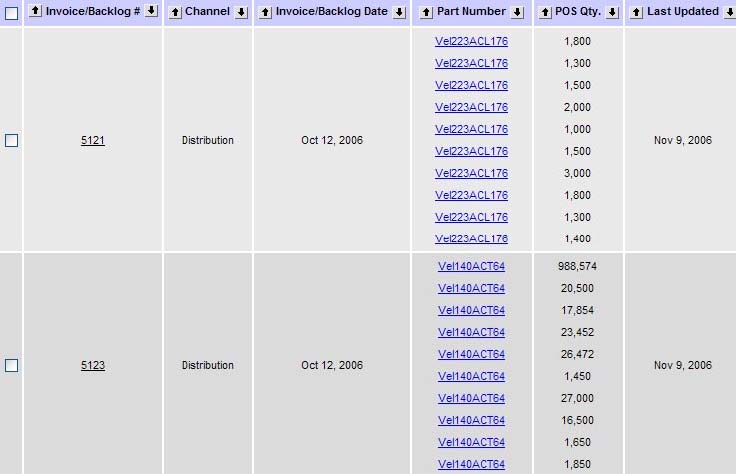Open Vel223ACL176 link beside quantity 3,000
736x474 pixels.
tap(471, 173)
